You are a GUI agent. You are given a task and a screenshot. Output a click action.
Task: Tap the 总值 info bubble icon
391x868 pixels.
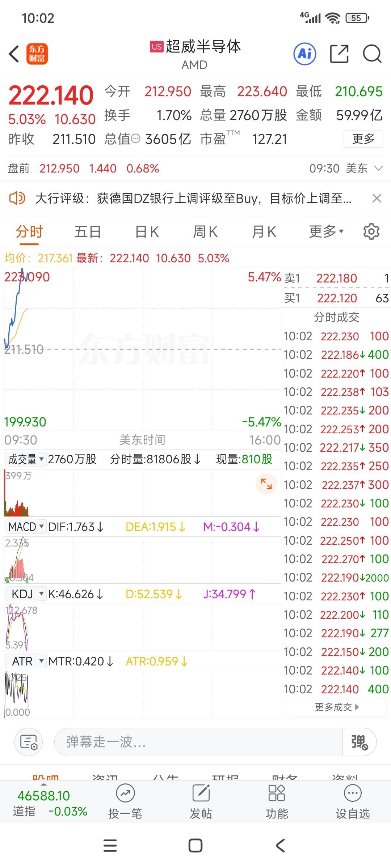(135, 139)
